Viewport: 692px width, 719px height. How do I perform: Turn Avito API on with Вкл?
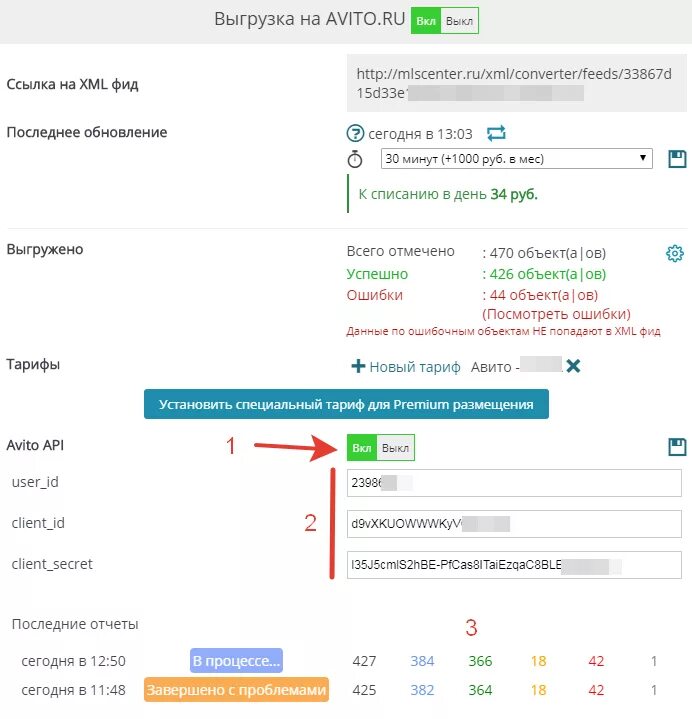[362, 448]
